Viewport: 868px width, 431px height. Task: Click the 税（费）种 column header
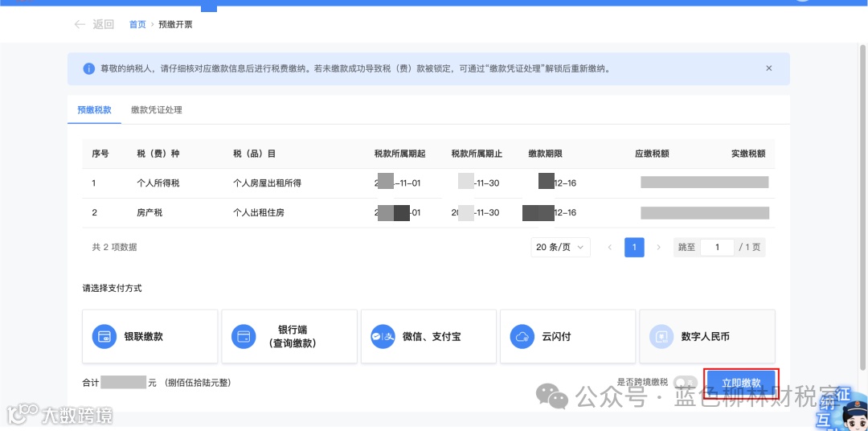[158, 154]
